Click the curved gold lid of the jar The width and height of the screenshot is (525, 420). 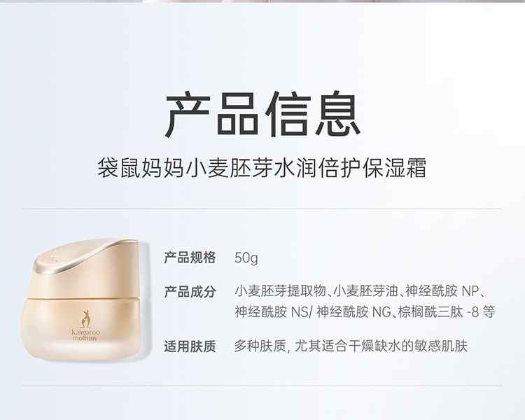point(85,268)
